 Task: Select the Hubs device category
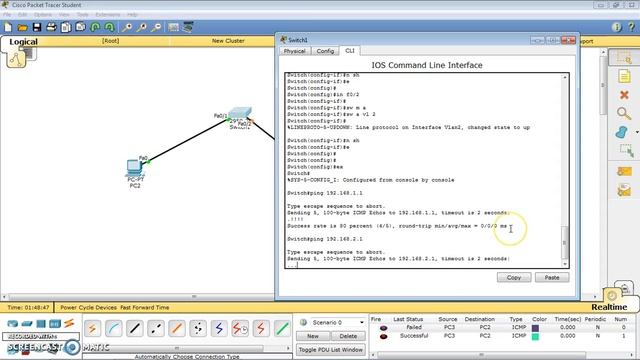coord(41,324)
